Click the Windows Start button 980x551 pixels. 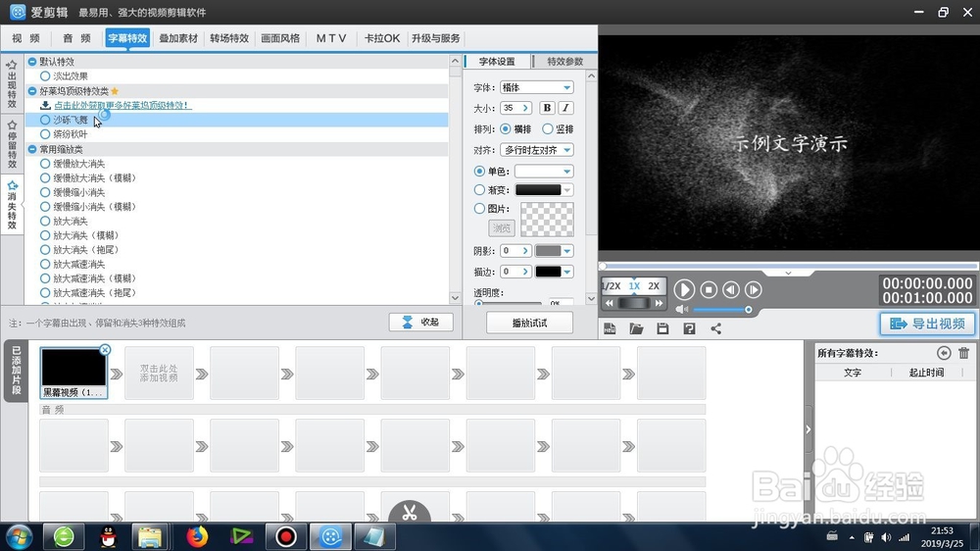point(19,536)
